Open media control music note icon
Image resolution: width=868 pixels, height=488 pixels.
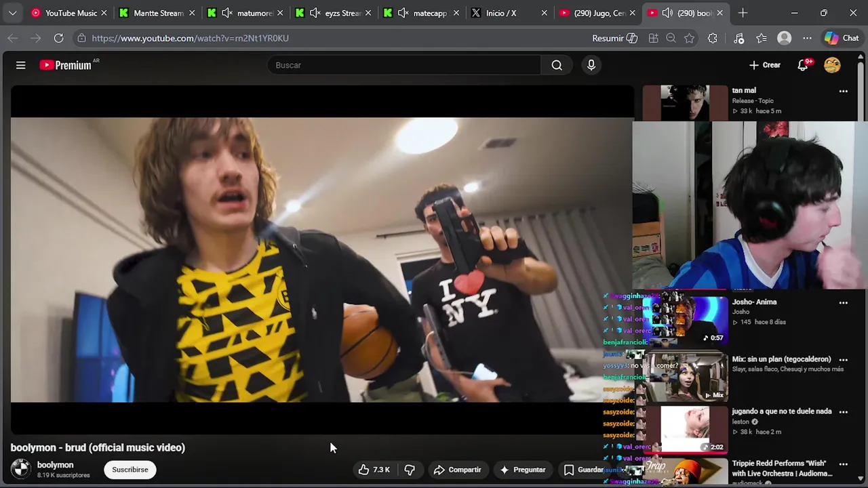(739, 38)
